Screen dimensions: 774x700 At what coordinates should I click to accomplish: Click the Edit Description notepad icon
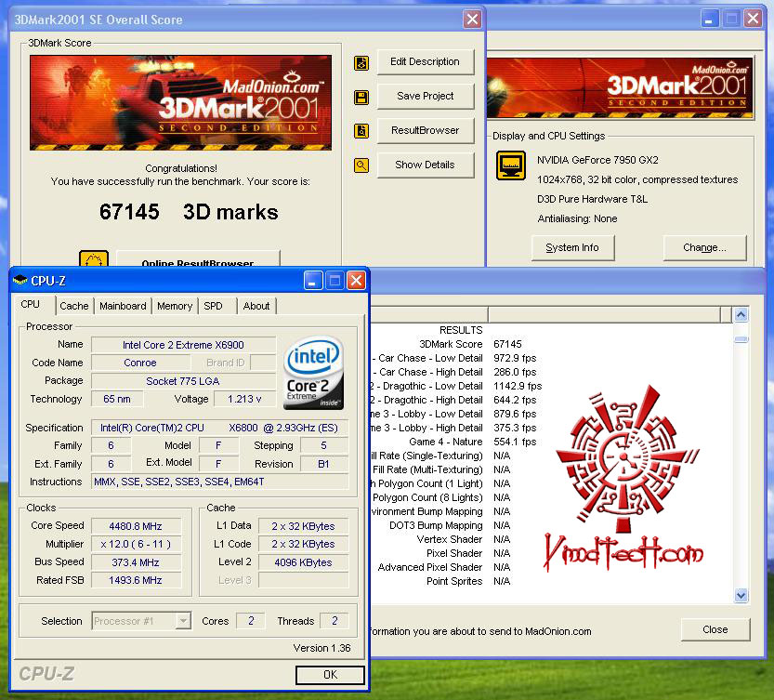361,62
